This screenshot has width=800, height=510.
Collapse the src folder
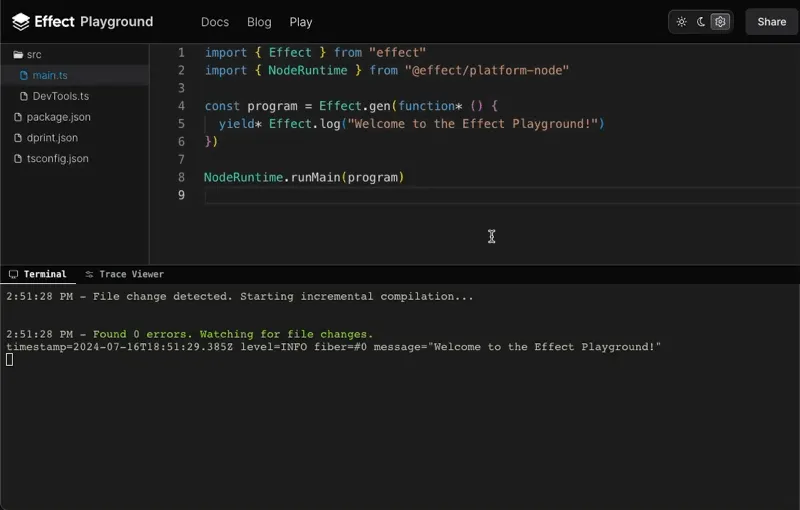34,54
